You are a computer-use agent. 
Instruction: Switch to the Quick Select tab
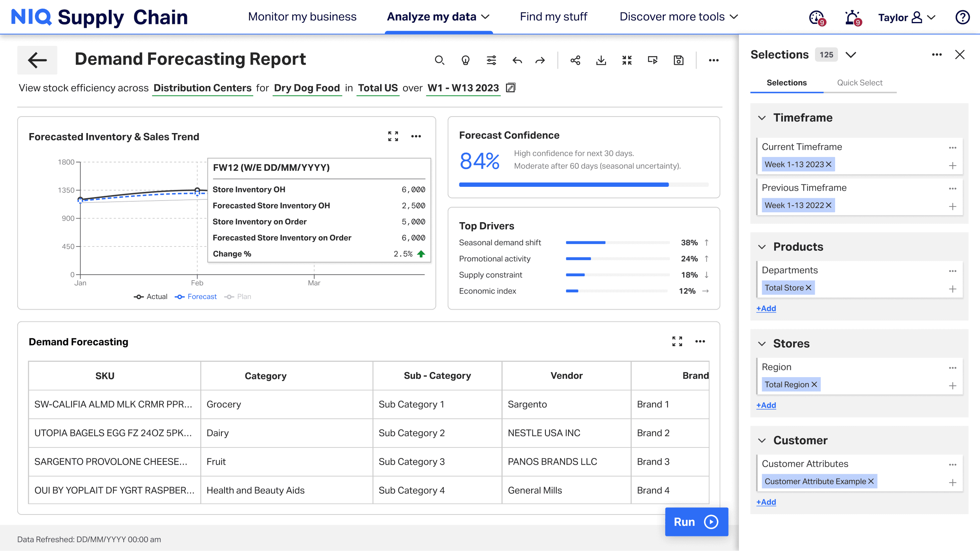pos(859,83)
